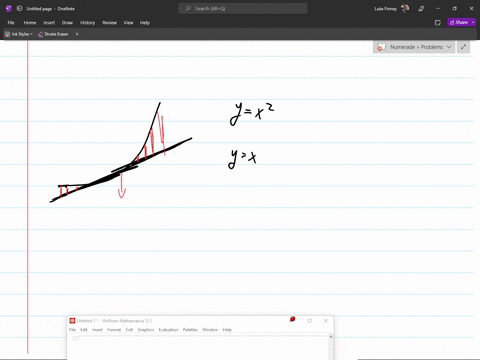This screenshot has width=480, height=360.
Task: Click the red down arrow drawing
Action: [122, 186]
